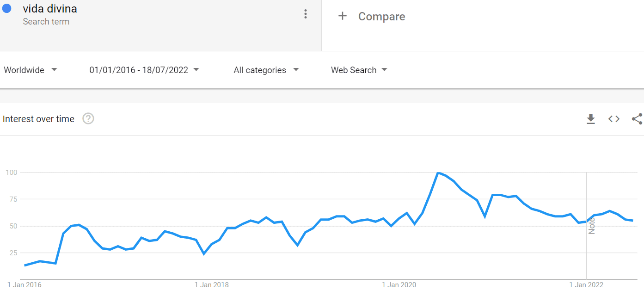Click the plus icon next to Compare
The height and width of the screenshot is (290, 644).
[x=342, y=16]
